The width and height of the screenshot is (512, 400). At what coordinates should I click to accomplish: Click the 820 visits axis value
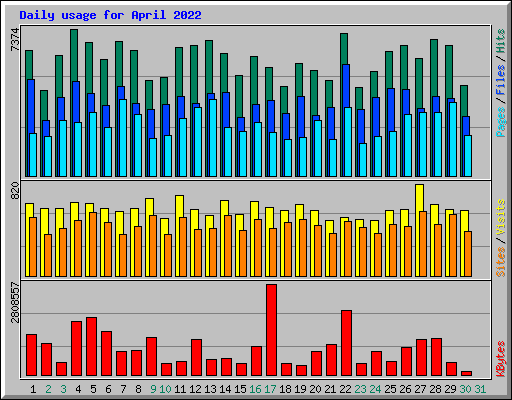tap(15, 191)
